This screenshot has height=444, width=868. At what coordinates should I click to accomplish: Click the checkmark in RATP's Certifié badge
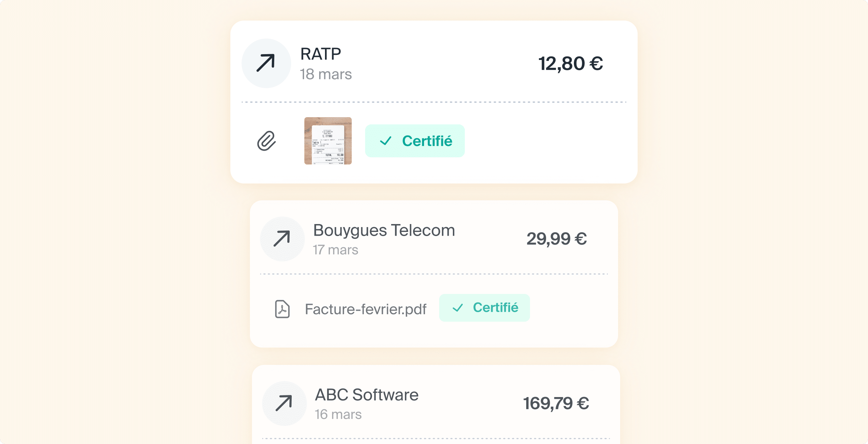pyautogui.click(x=386, y=141)
